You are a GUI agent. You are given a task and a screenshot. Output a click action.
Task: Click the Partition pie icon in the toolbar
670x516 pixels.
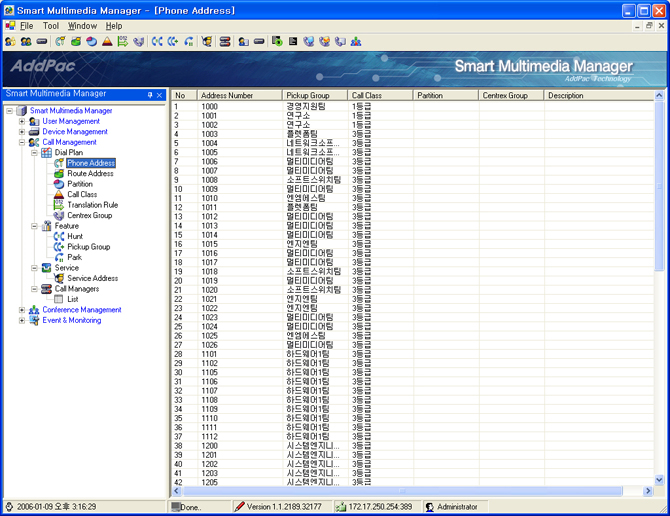91,42
